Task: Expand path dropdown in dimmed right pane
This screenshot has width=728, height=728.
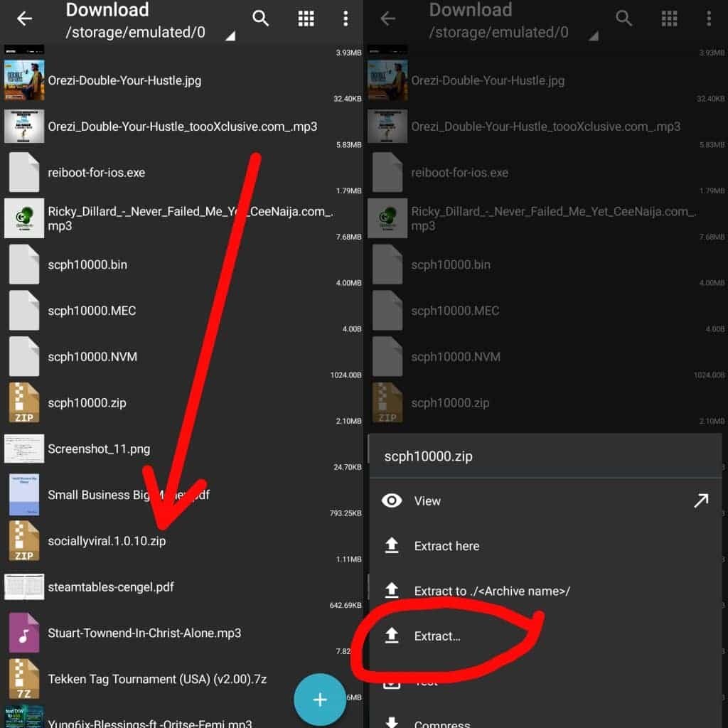Action: click(x=594, y=36)
